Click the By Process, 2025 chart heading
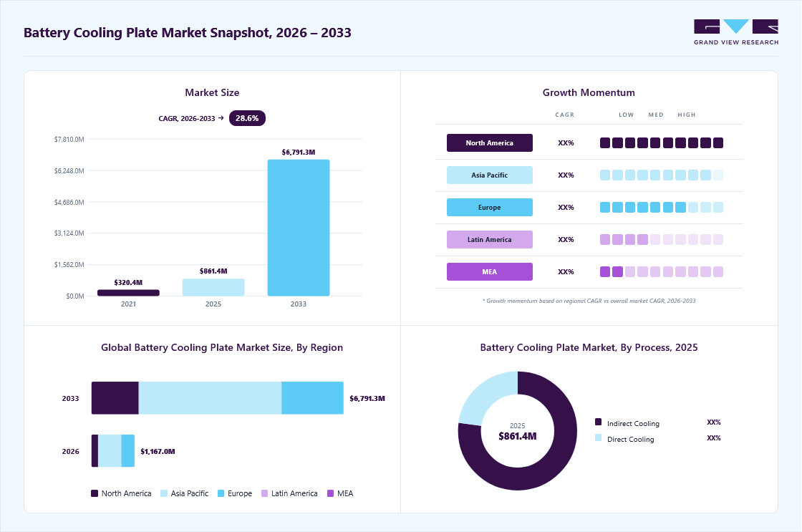This screenshot has height=532, width=802. coord(589,347)
